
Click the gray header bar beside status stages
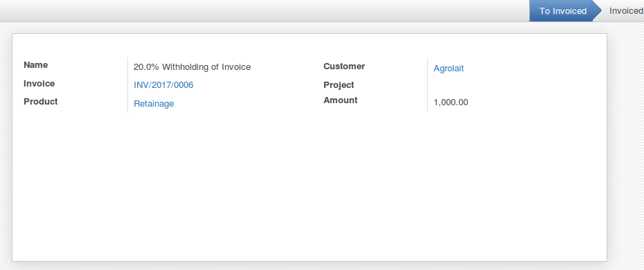tap(263, 11)
